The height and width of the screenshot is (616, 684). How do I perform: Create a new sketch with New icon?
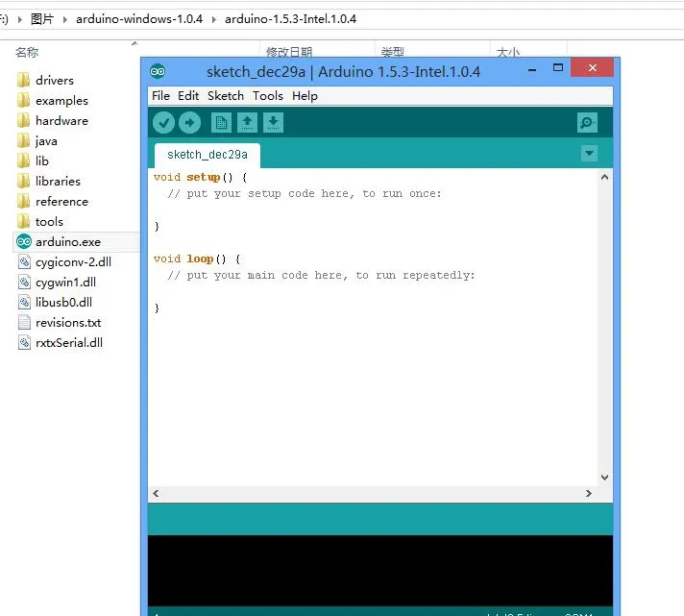(x=221, y=122)
